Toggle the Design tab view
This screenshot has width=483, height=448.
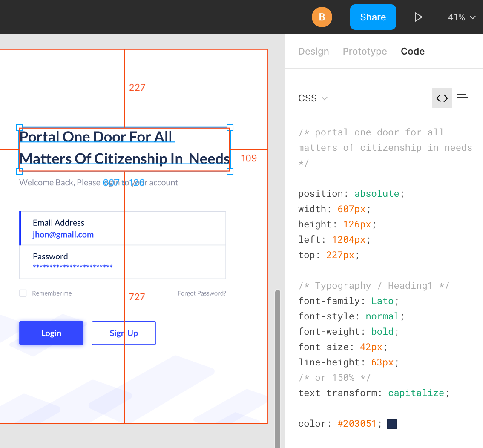tap(313, 51)
